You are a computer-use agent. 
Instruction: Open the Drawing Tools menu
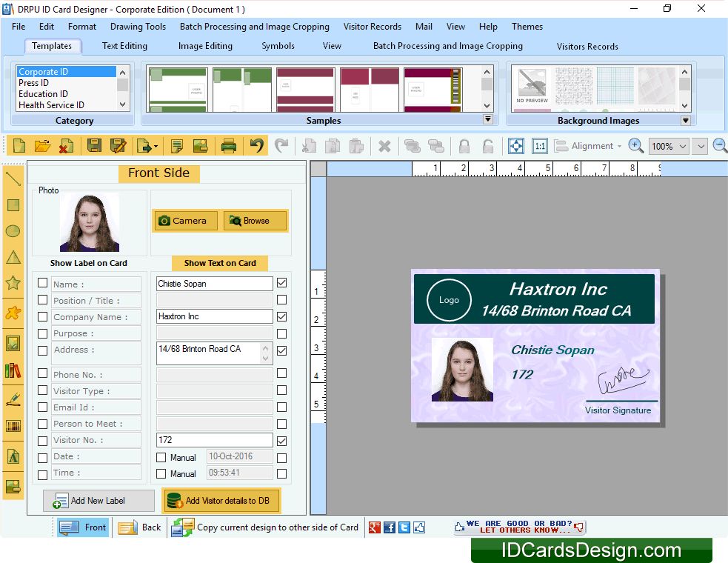point(138,27)
